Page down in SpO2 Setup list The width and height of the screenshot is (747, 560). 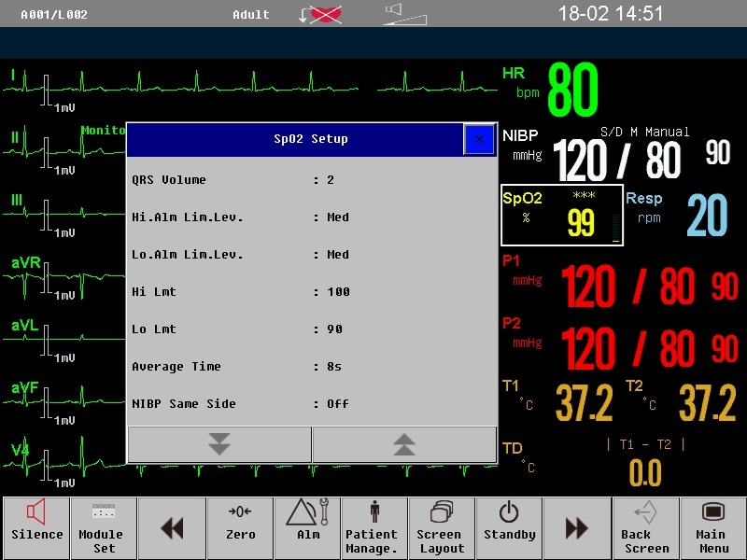(x=219, y=444)
